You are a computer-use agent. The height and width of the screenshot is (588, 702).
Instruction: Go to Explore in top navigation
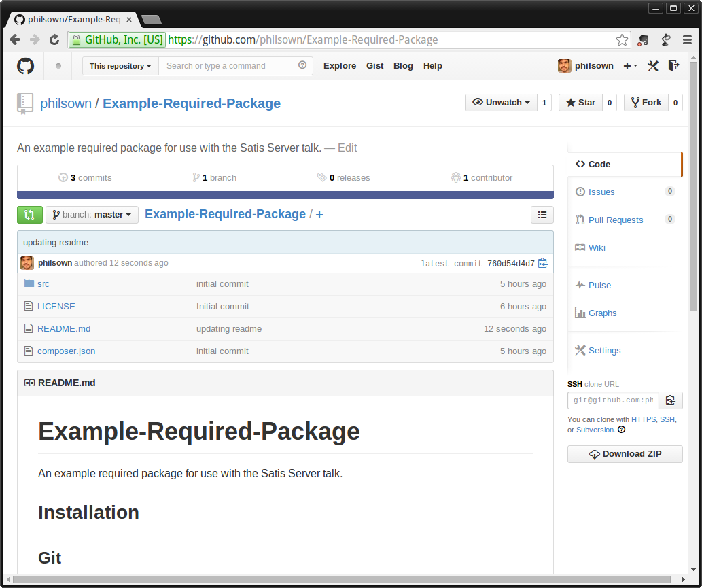click(340, 66)
